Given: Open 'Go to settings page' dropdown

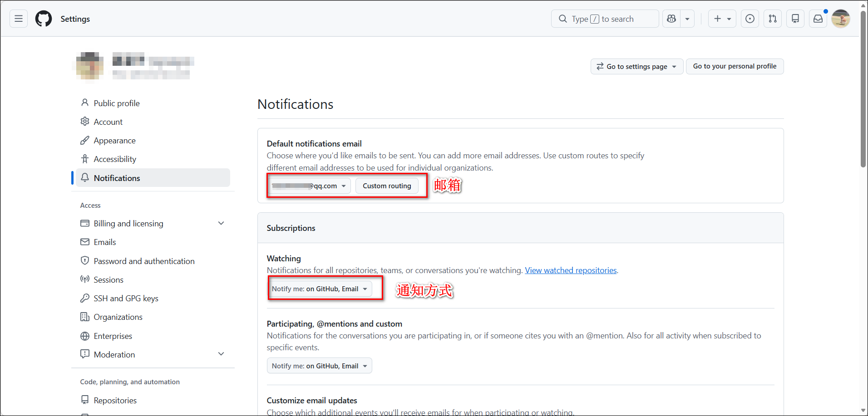Looking at the screenshot, I should (636, 66).
